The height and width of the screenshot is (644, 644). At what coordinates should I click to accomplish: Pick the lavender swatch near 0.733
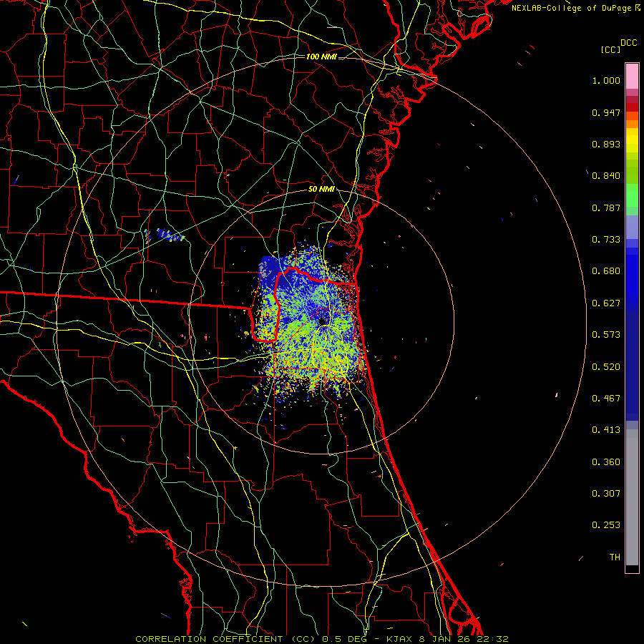(x=632, y=227)
